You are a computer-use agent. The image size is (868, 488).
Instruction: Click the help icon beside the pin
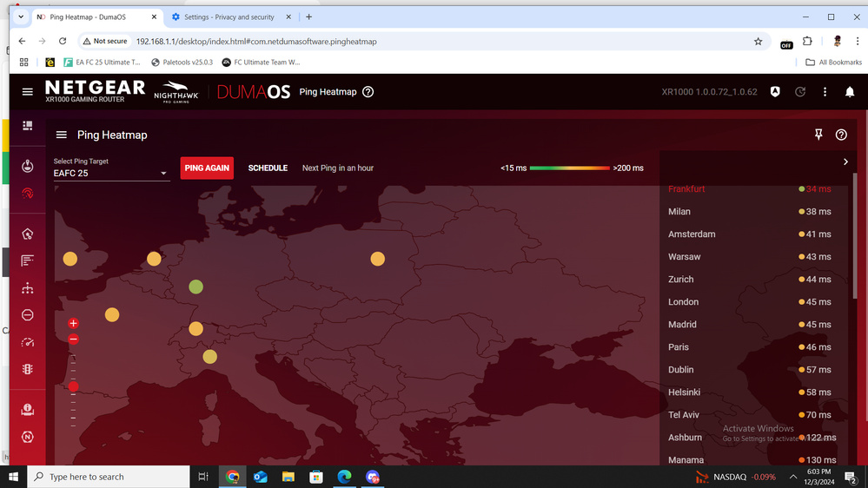[841, 135]
